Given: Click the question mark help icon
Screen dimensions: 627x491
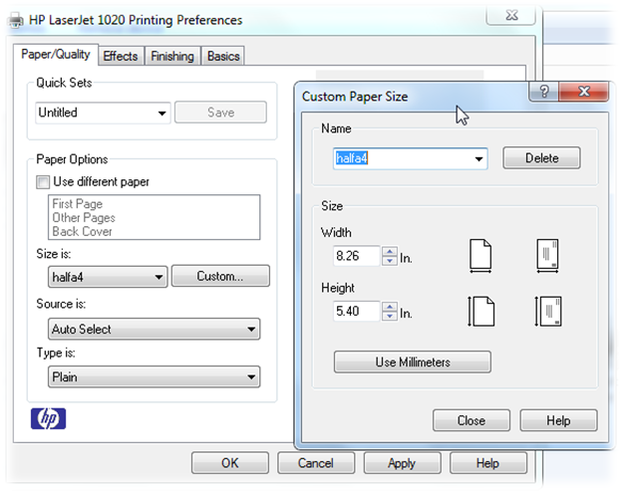Looking at the screenshot, I should click(x=544, y=92).
